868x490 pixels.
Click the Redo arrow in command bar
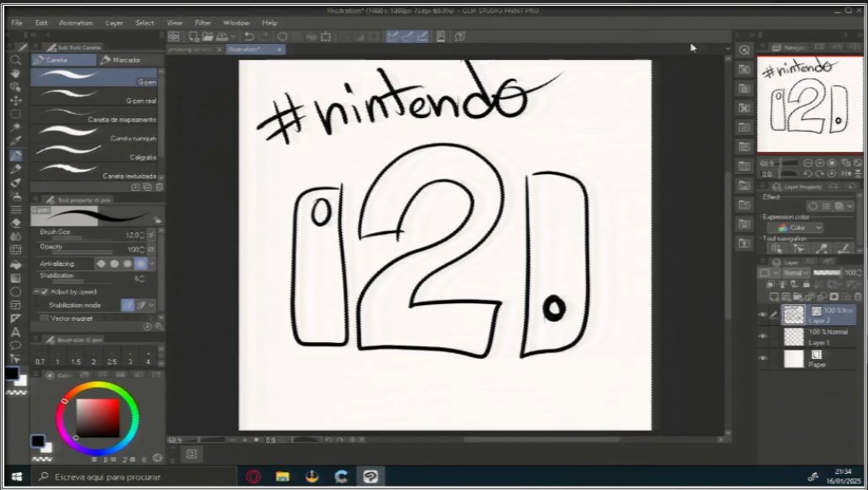pyautogui.click(x=263, y=36)
